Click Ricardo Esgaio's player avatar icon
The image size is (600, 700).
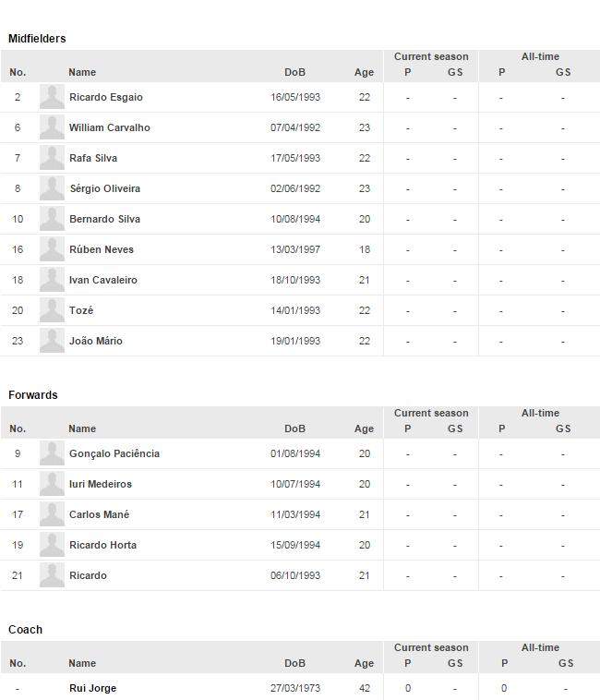pos(52,97)
